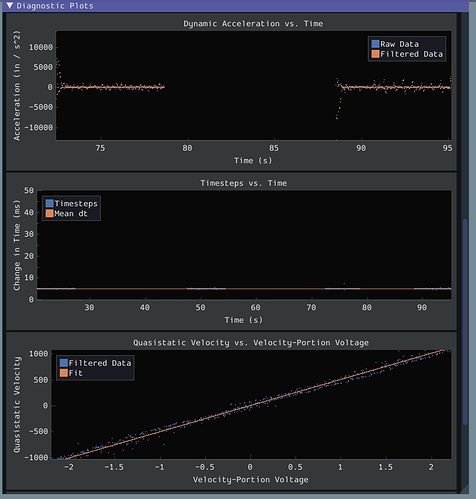Viewport: 476px width, 499px height.
Task: Click the Fit orange legend swatch
Action: (x=64, y=373)
